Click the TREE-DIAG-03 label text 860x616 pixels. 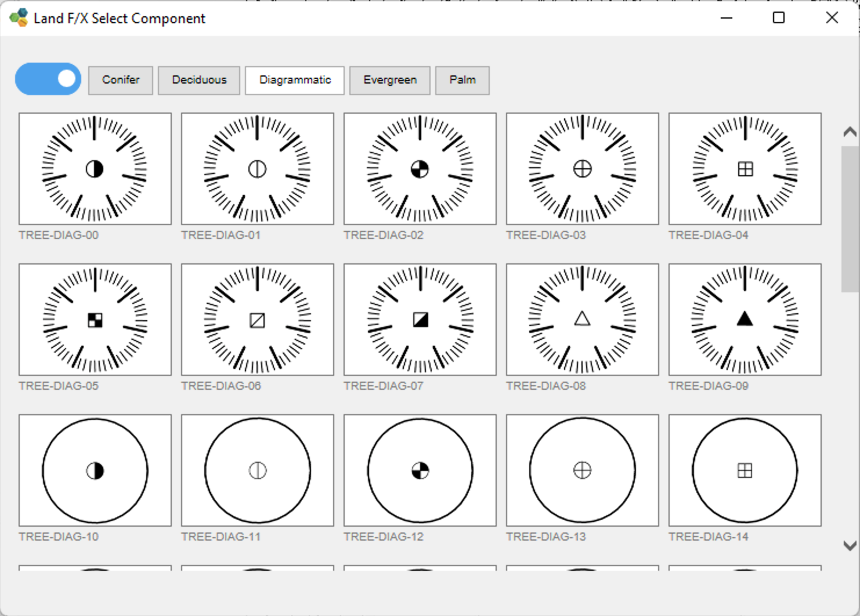546,235
